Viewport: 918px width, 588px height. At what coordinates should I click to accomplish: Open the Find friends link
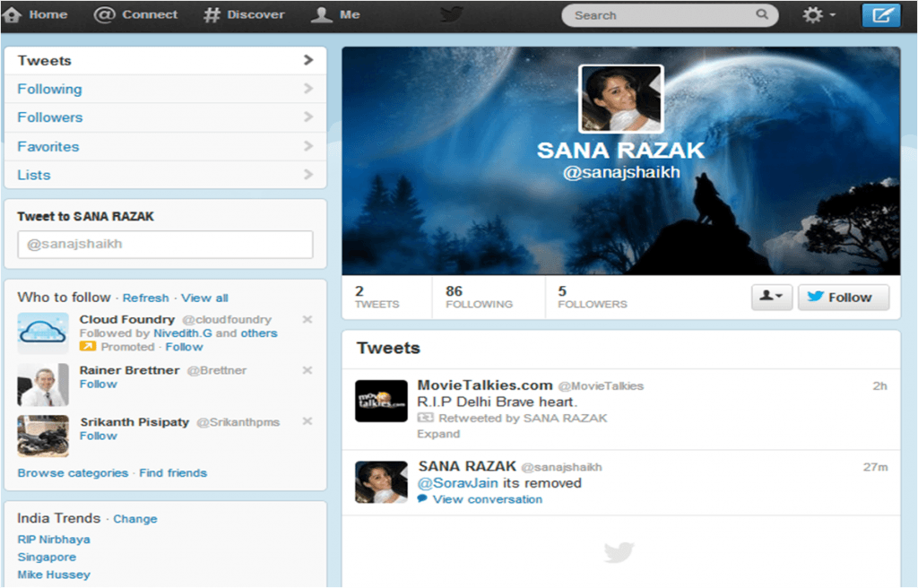[173, 473]
